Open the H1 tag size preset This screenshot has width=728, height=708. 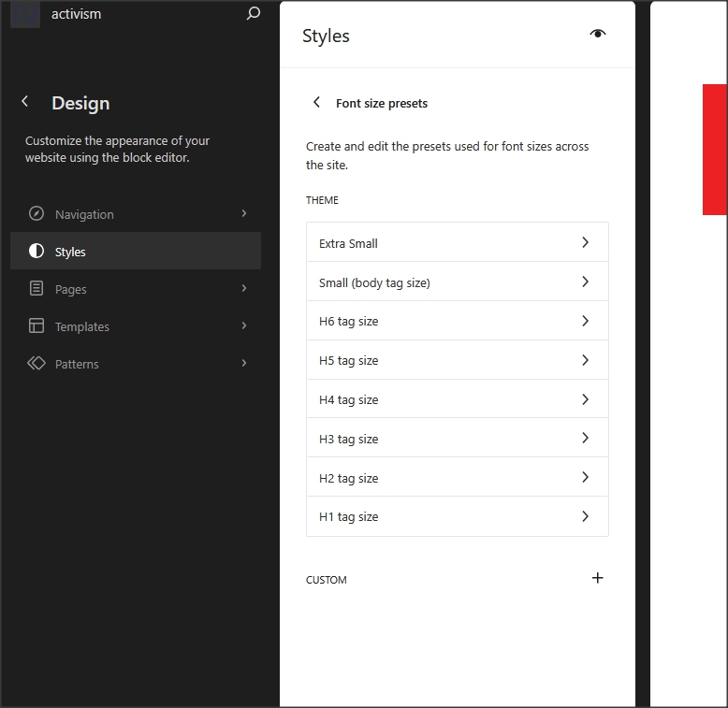click(x=457, y=516)
